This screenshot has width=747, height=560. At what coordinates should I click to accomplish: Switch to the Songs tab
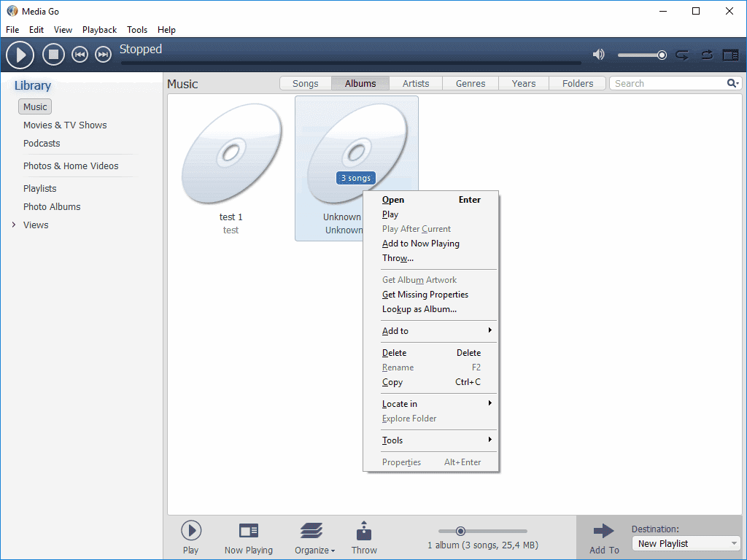point(306,83)
